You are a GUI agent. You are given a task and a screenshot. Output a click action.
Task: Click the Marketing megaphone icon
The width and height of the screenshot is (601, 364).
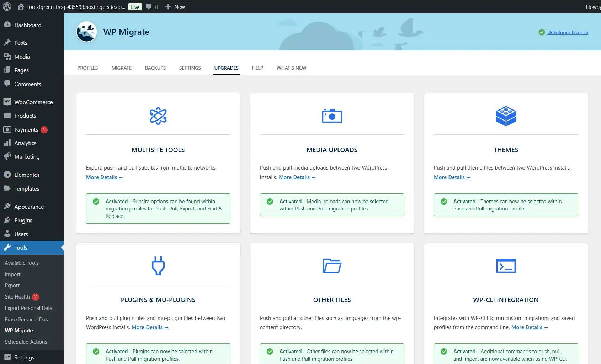(7, 156)
